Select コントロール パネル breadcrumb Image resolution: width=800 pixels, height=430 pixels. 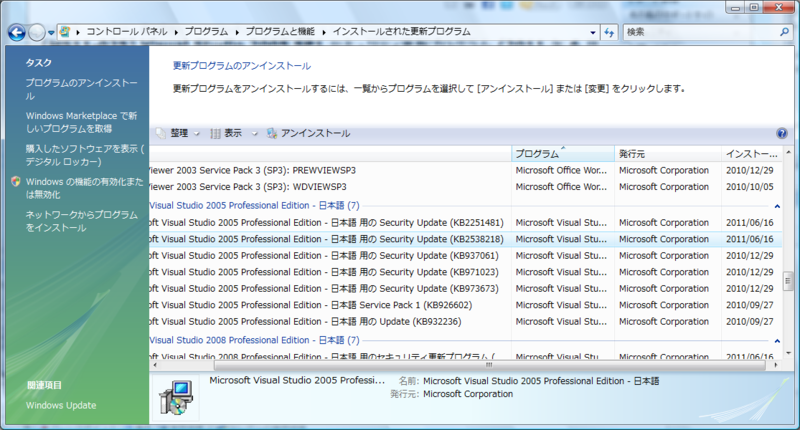tap(127, 32)
